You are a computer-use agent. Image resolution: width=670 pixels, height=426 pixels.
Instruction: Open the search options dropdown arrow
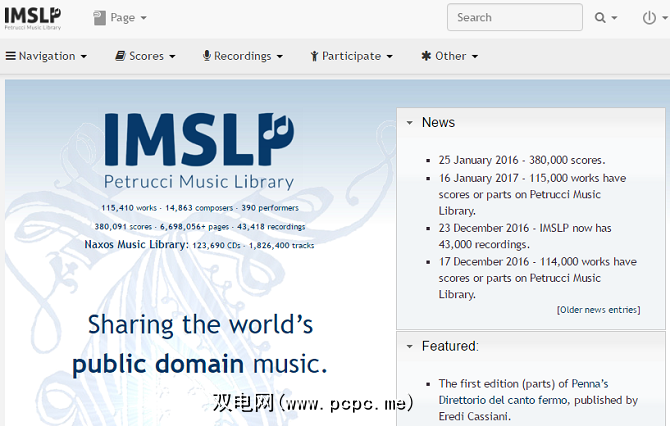pos(614,18)
